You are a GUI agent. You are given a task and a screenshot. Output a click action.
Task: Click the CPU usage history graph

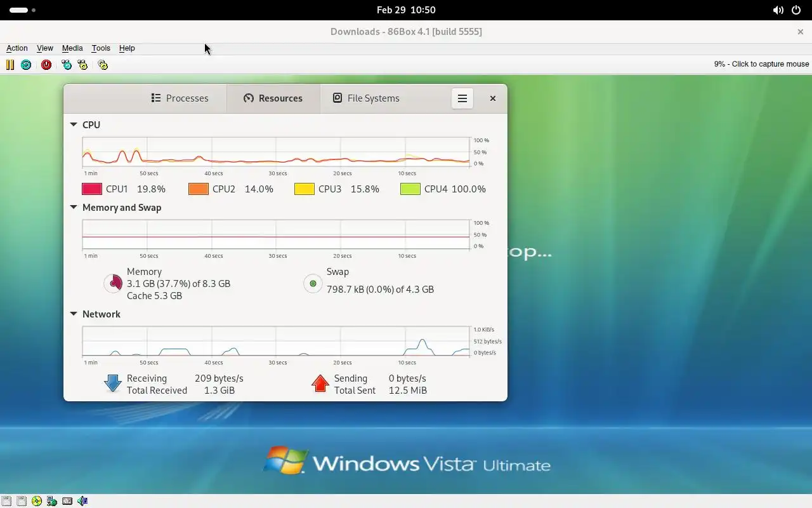(276, 152)
